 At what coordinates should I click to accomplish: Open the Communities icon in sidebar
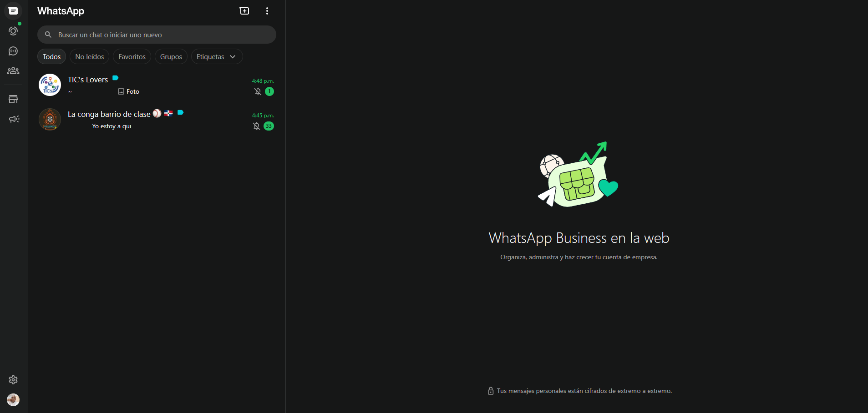(13, 71)
